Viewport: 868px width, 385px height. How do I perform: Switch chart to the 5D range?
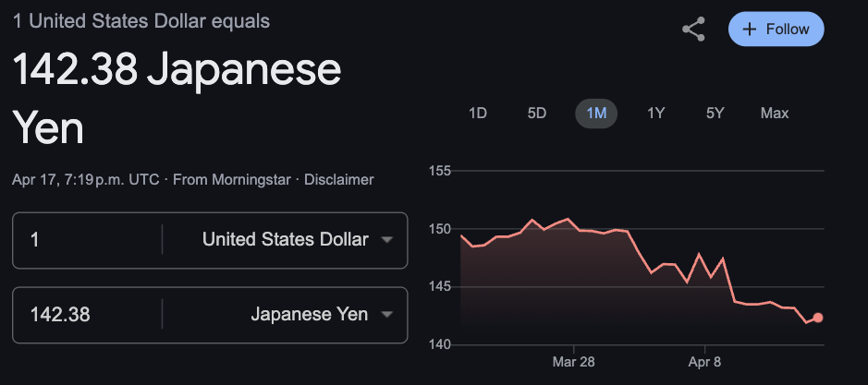point(536,114)
